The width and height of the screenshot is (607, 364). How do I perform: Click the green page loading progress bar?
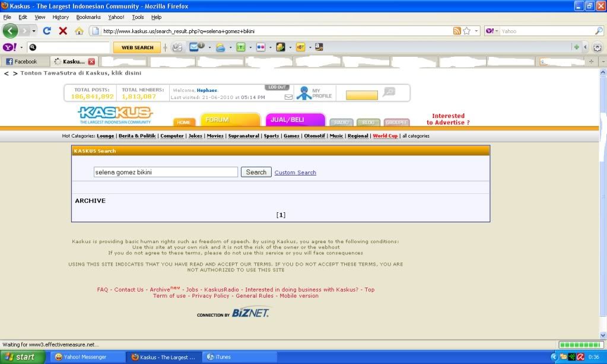pos(580,344)
